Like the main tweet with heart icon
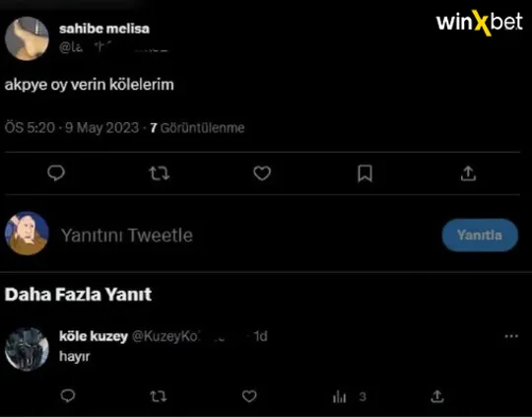The height and width of the screenshot is (417, 532). 262,174
